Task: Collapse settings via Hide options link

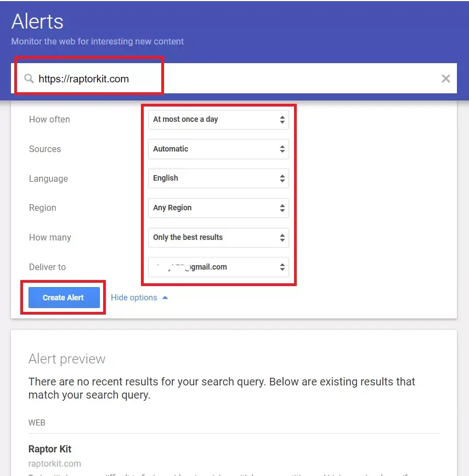Action: click(x=139, y=298)
